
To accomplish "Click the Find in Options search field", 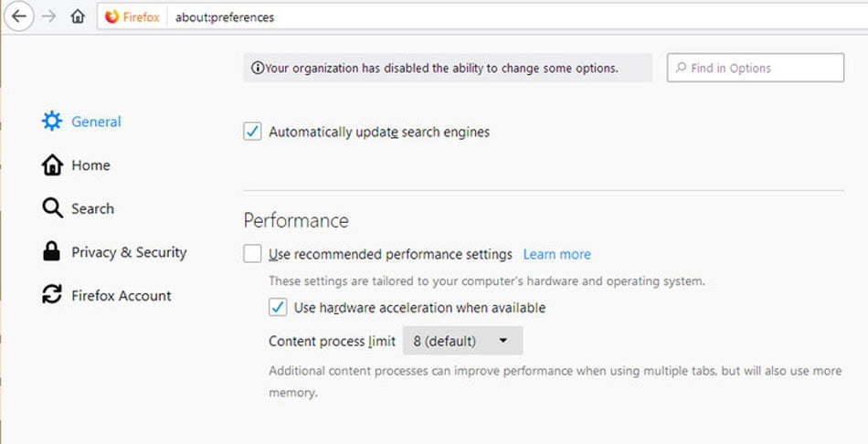I will tap(756, 68).
